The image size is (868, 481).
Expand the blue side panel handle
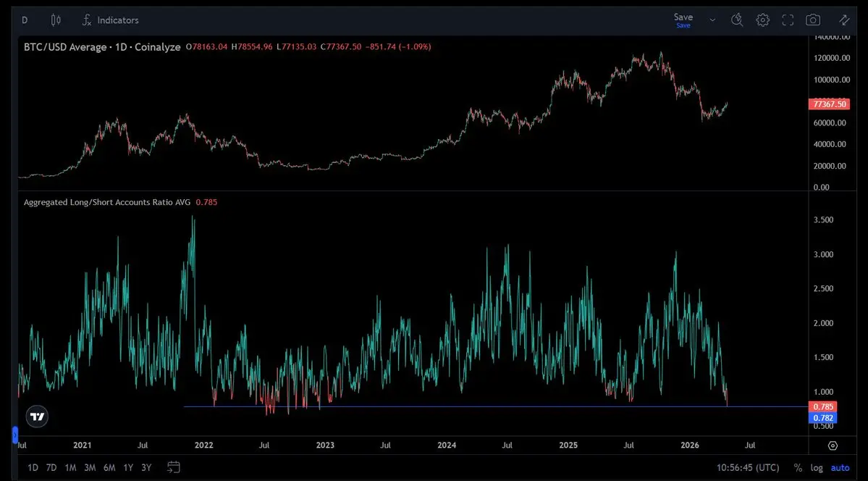pos(15,435)
